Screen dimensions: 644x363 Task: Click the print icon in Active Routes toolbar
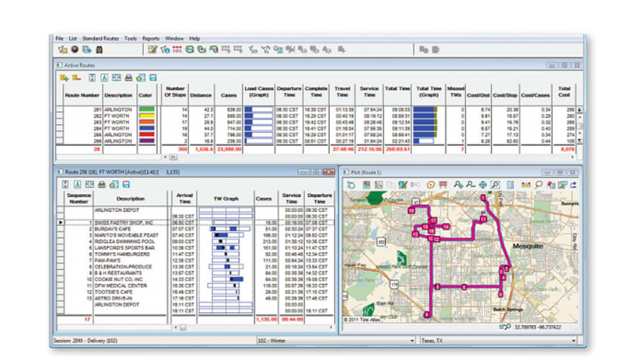click(129, 78)
